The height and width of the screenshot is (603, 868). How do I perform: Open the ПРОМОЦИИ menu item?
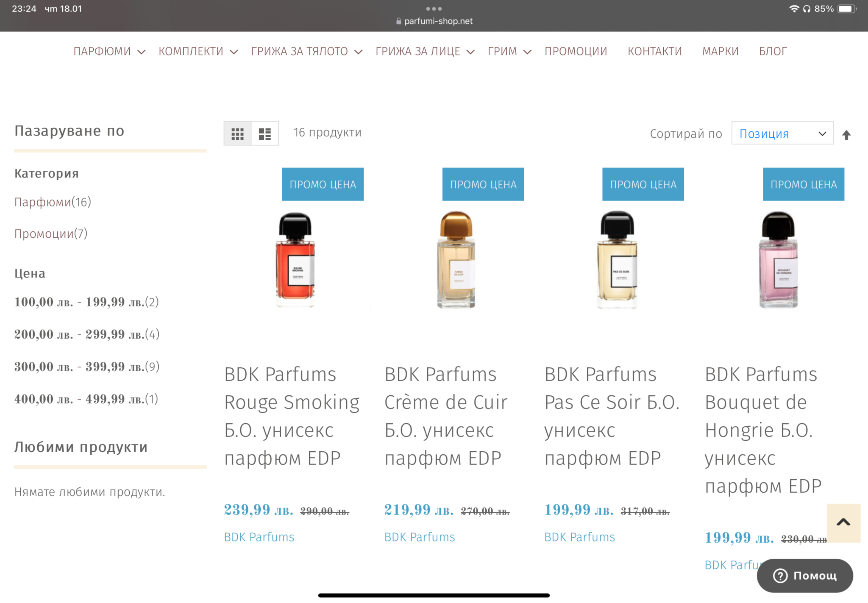pos(576,51)
